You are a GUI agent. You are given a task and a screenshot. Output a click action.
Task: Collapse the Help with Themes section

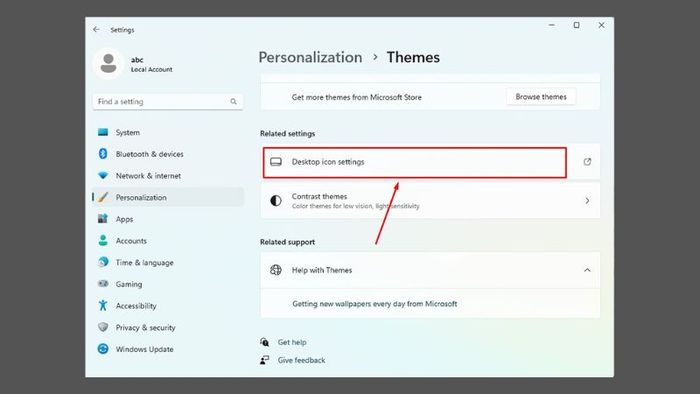pos(587,270)
